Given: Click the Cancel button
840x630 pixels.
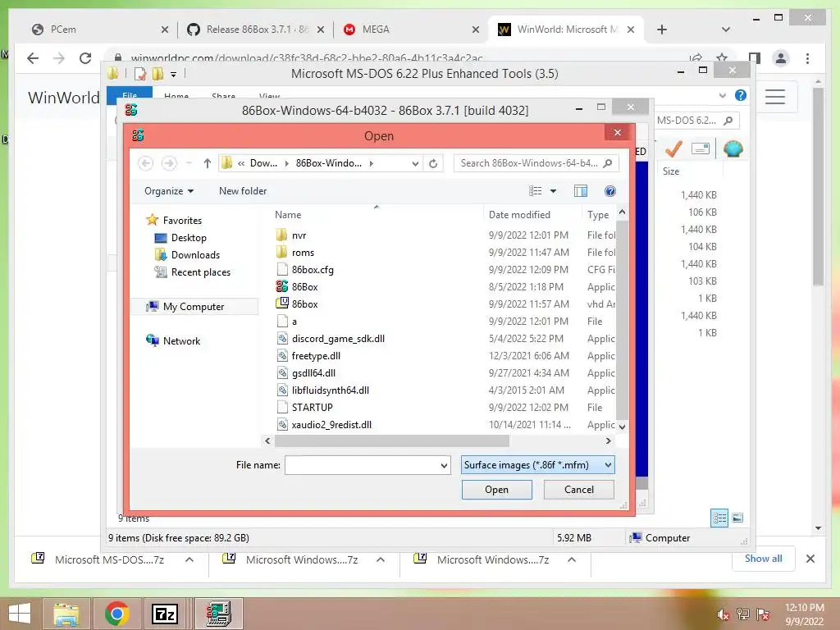Looking at the screenshot, I should (x=578, y=490).
